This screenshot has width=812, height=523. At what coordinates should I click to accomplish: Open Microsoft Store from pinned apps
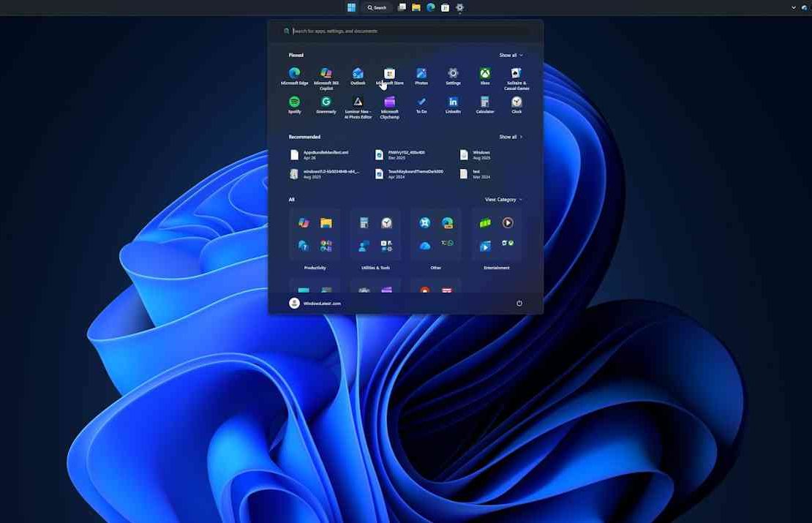coord(389,76)
